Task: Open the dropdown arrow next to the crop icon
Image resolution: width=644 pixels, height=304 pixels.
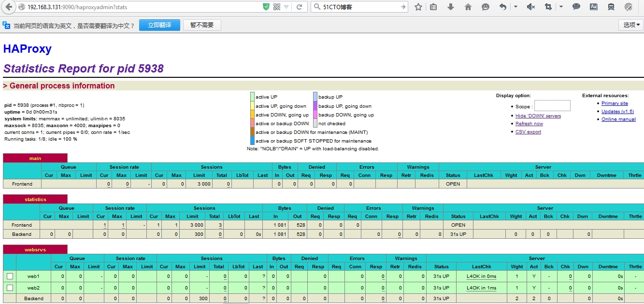Action: (560, 7)
